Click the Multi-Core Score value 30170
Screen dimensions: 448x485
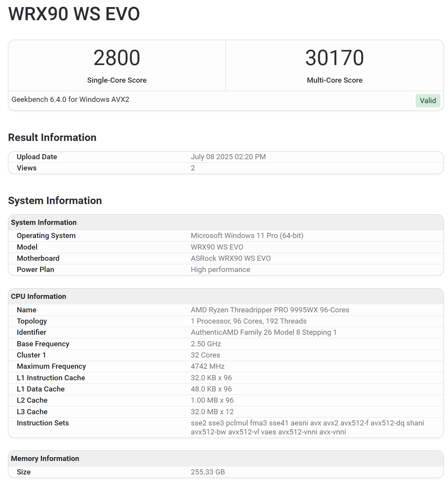point(334,58)
